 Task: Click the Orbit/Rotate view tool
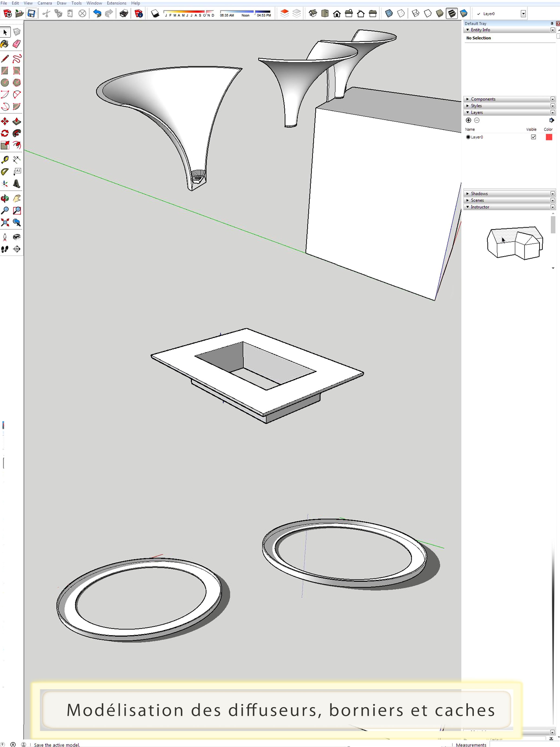(7, 198)
